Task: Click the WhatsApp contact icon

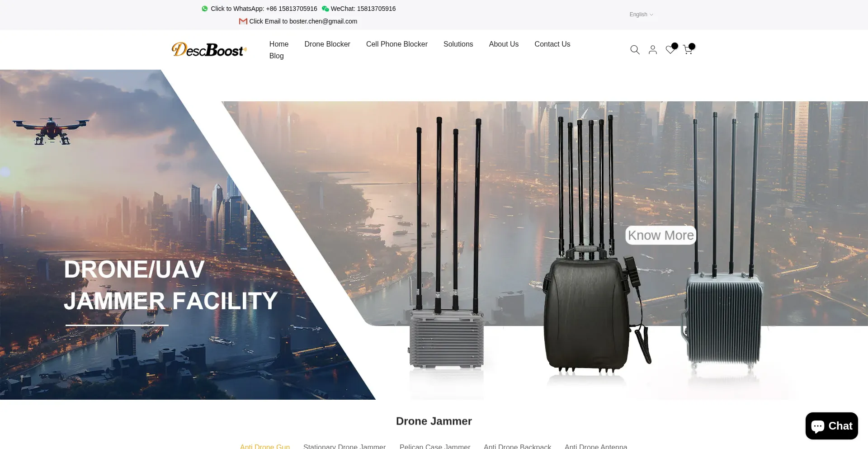Action: tap(205, 9)
